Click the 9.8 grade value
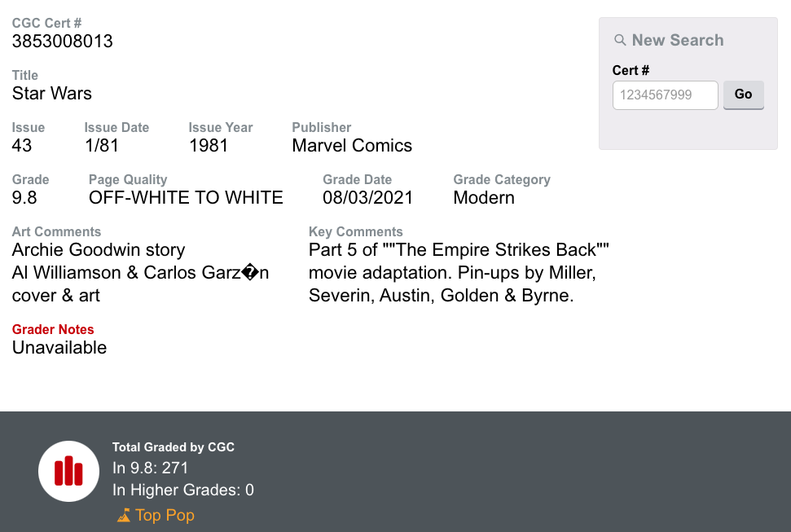Image resolution: width=791 pixels, height=532 pixels. click(24, 198)
